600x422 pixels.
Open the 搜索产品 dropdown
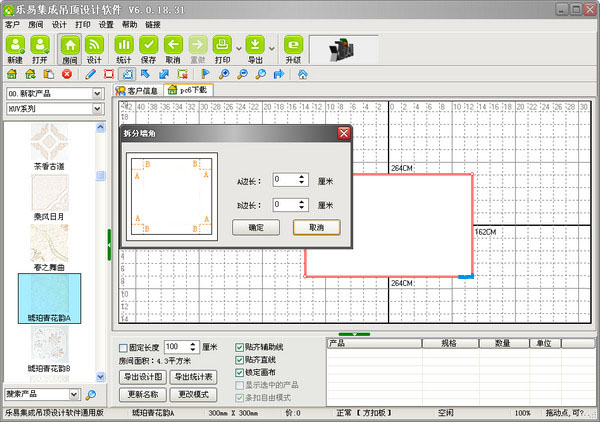click(x=75, y=394)
